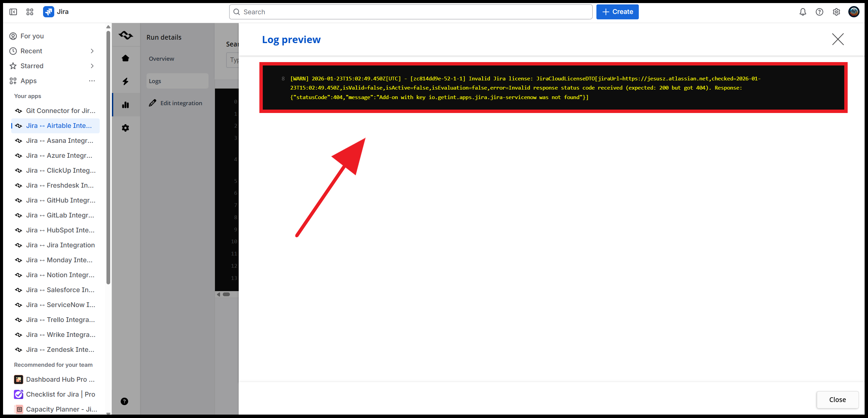Open the app switcher grid icon
The image size is (868, 418).
[30, 12]
